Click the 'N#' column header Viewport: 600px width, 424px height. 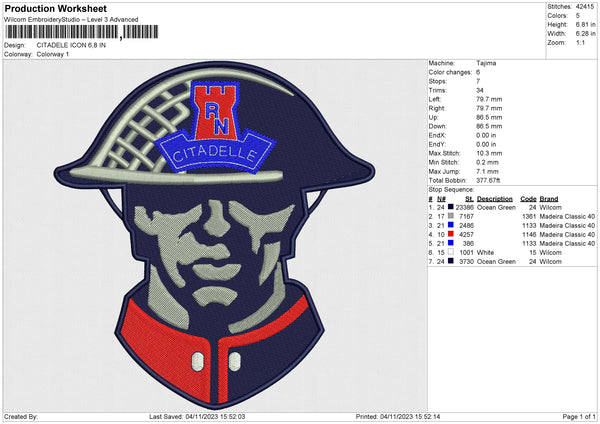441,199
